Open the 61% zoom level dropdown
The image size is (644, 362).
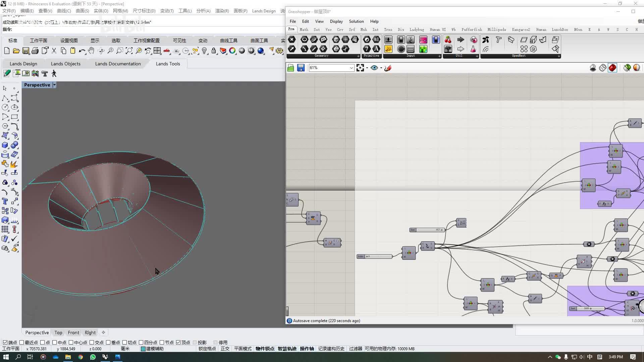(x=351, y=68)
